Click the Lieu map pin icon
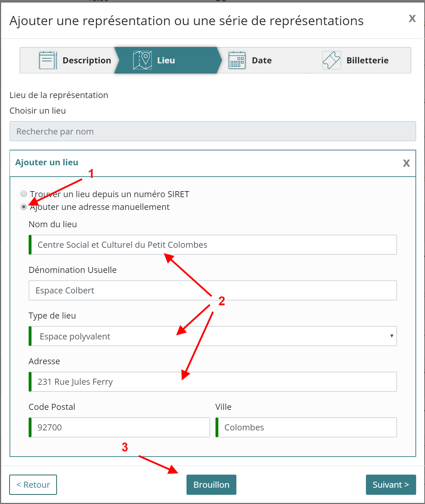The width and height of the screenshot is (425, 504). click(x=142, y=60)
